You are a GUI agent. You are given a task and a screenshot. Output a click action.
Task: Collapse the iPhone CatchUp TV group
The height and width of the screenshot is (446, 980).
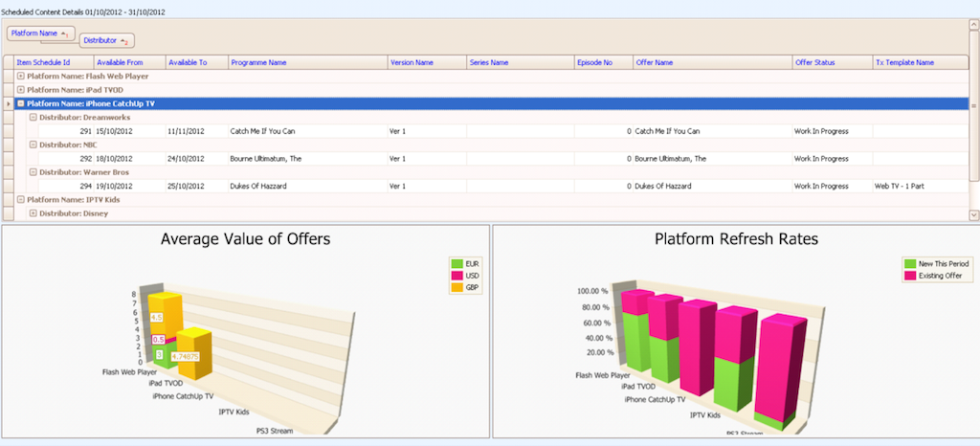click(x=21, y=103)
